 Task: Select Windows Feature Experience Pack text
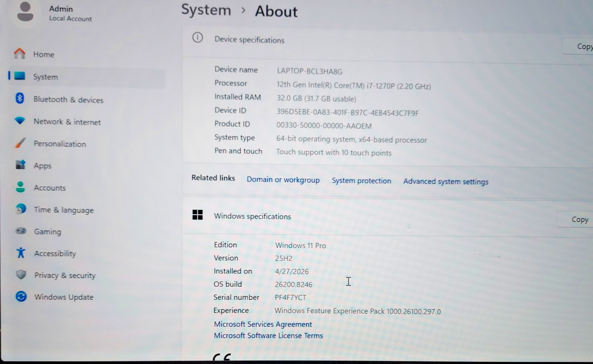[358, 311]
